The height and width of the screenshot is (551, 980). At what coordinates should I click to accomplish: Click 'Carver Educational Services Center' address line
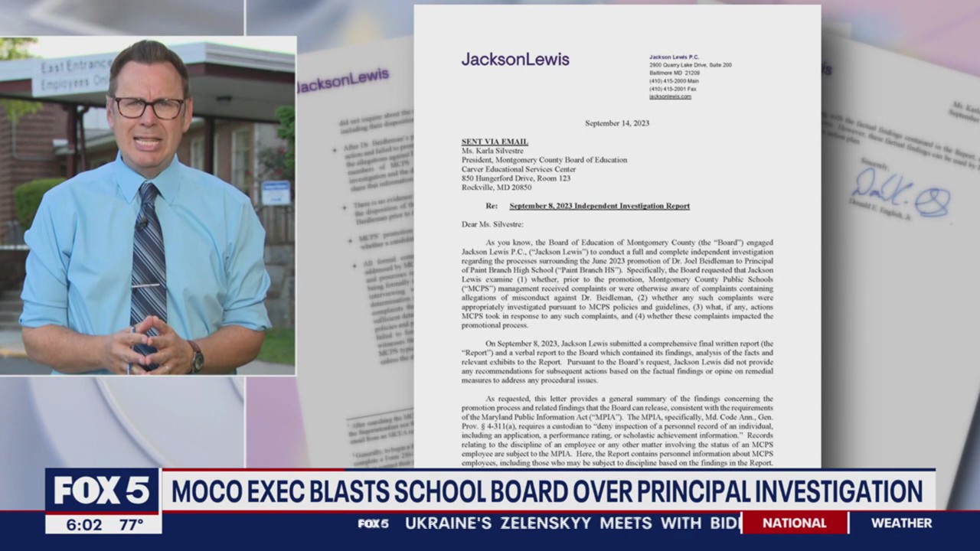[518, 169]
